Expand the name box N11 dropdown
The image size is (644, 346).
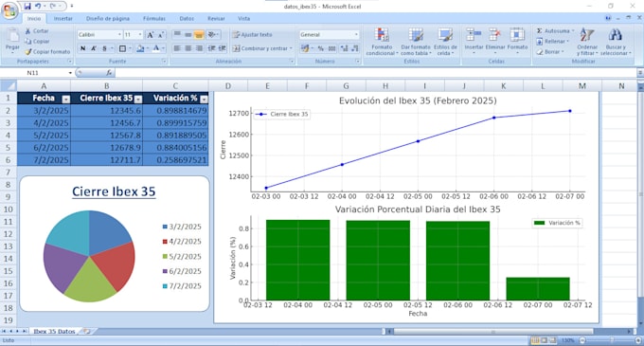70,73
